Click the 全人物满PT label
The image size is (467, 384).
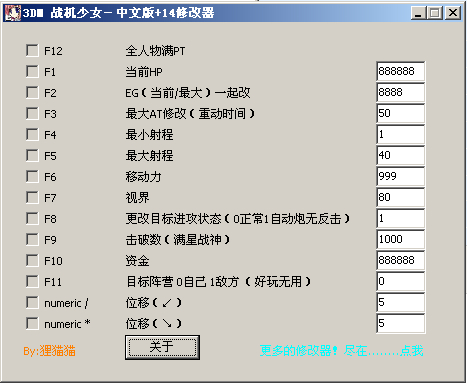[x=155, y=51]
